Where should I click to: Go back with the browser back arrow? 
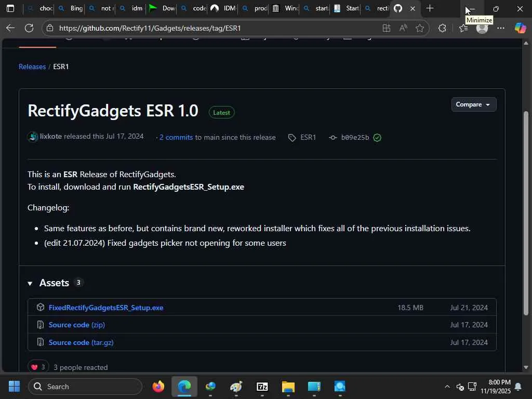[x=10, y=28]
